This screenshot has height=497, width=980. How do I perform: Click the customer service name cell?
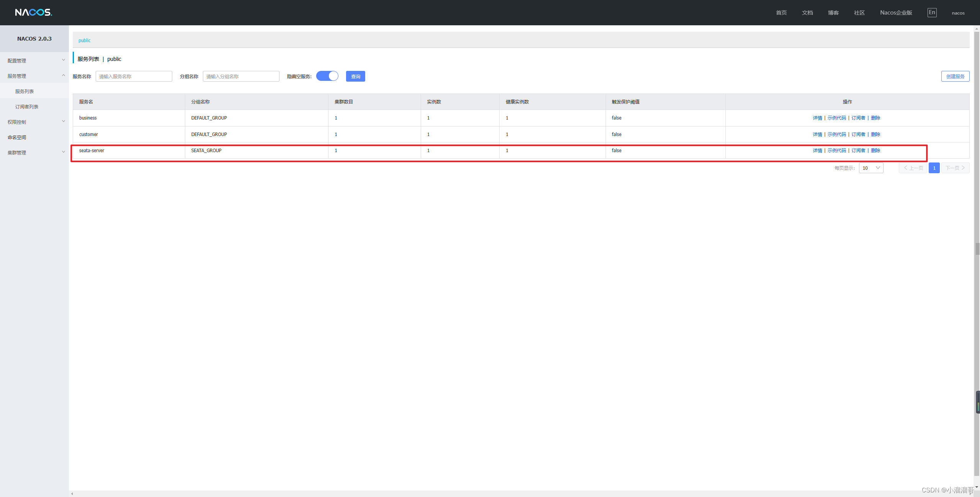click(x=129, y=135)
